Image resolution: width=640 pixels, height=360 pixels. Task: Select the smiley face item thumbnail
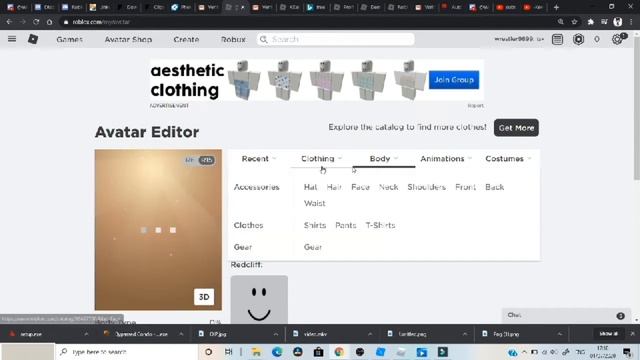tap(259, 300)
